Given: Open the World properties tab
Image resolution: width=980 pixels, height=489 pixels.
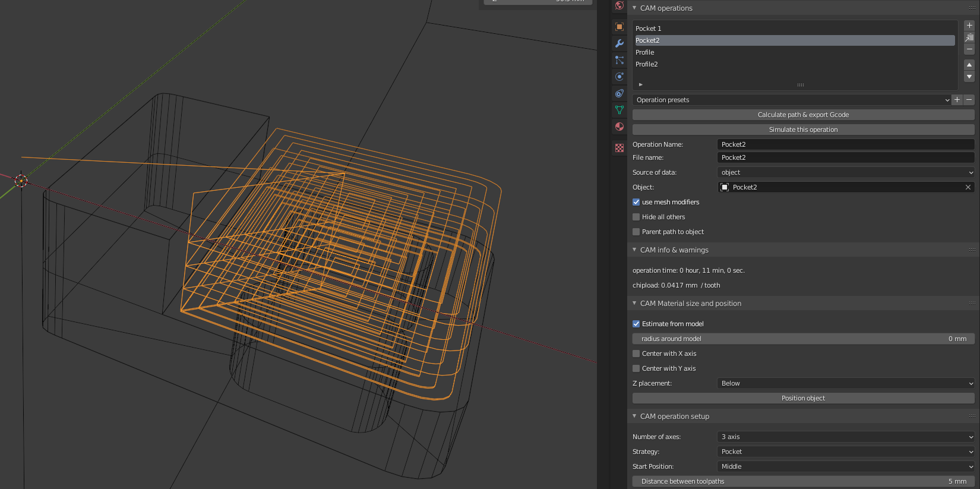Looking at the screenshot, I should pos(619,6).
